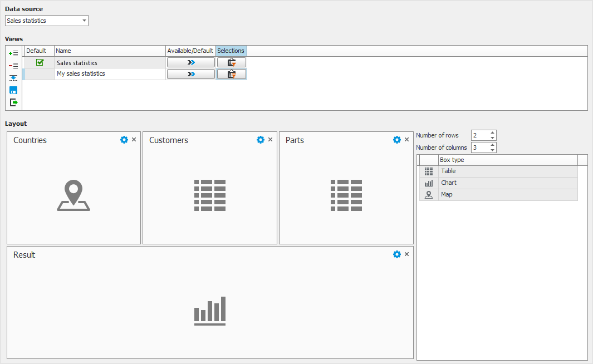Open Available/Default for Sales statistics
This screenshot has width=593, height=364.
tap(190, 62)
